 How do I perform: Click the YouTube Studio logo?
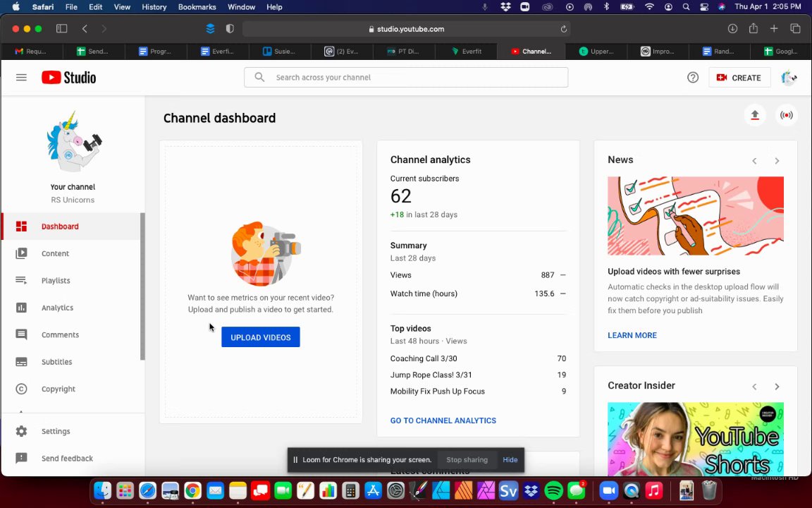[x=69, y=77]
